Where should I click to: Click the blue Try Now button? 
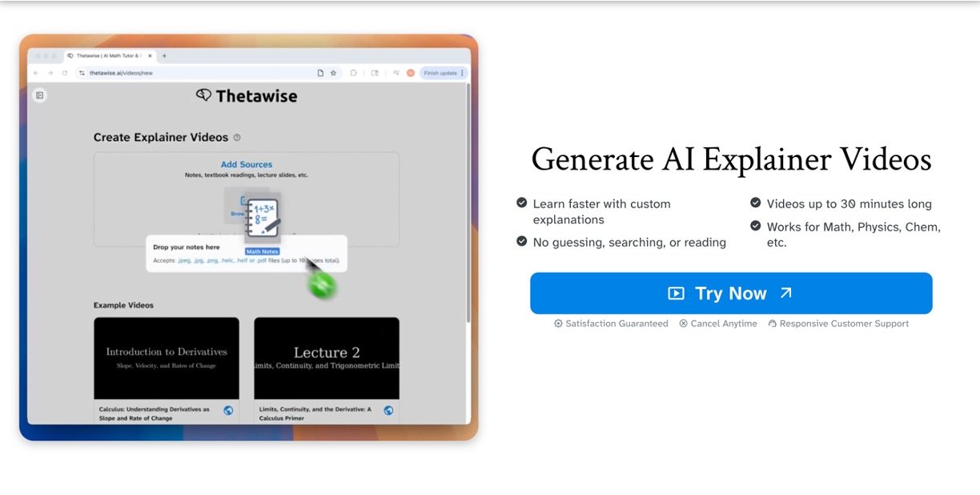[730, 293]
